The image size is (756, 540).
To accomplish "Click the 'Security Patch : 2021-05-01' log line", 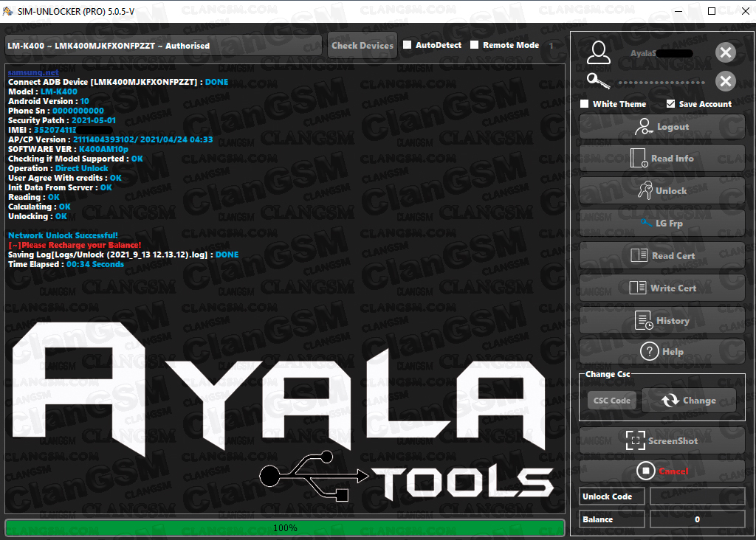I will (x=62, y=120).
